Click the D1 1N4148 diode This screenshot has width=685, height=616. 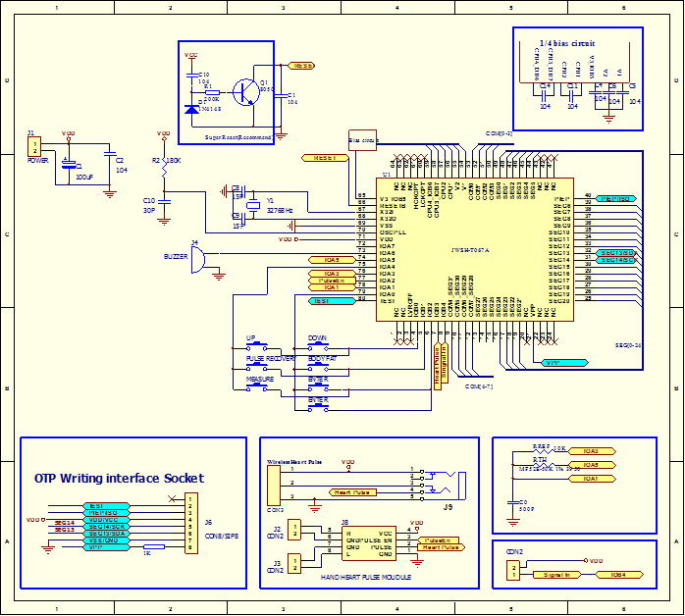pos(191,109)
